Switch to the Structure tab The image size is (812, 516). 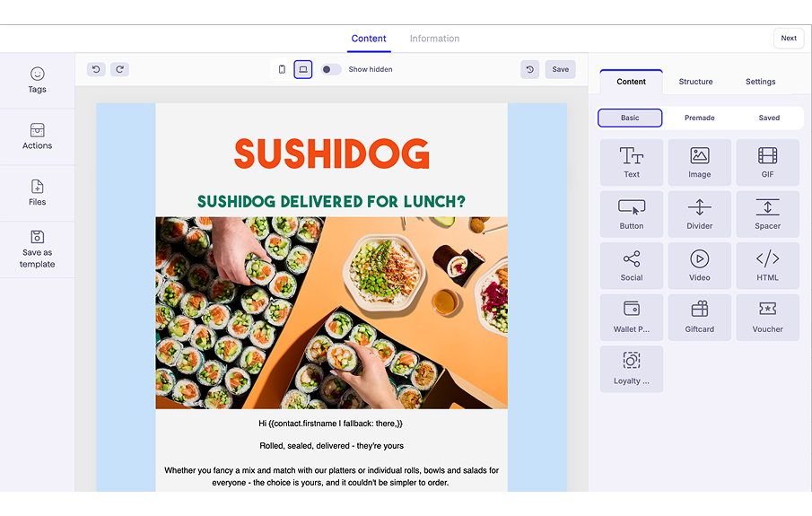click(x=695, y=82)
